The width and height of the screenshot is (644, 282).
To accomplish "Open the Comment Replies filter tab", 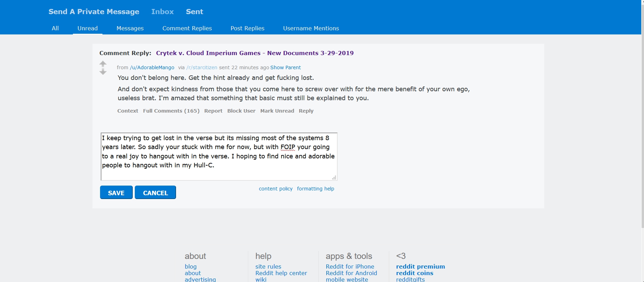I will point(187,28).
